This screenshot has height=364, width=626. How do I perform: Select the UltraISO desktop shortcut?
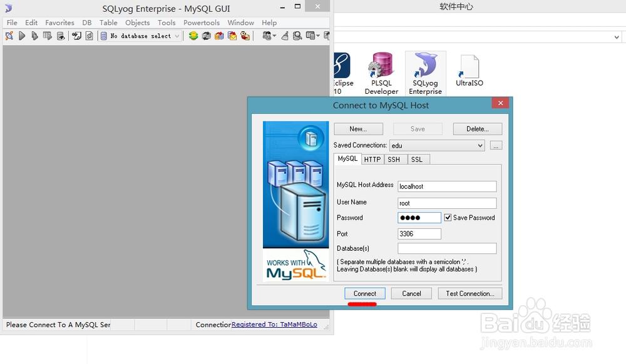[469, 71]
